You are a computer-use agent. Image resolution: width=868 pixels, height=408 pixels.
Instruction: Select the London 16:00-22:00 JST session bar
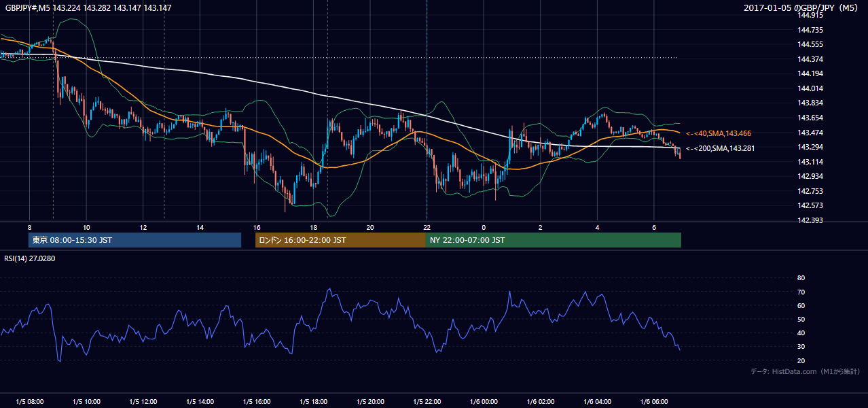pos(340,240)
